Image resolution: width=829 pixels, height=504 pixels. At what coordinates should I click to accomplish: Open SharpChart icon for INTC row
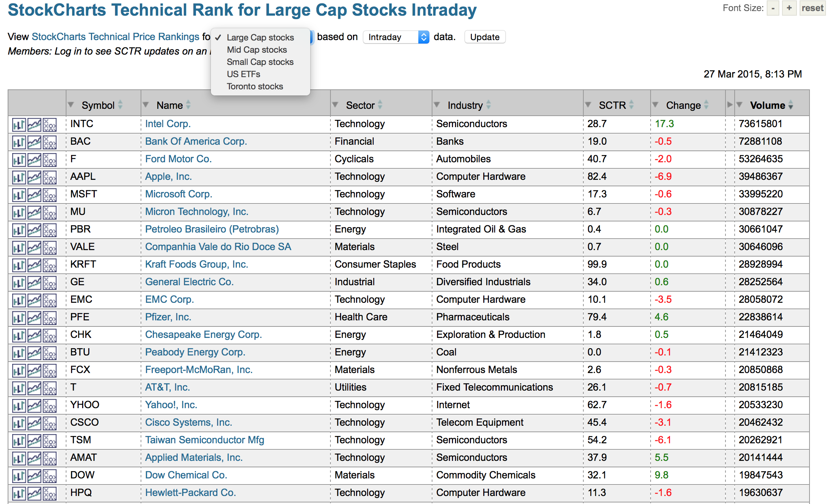click(x=19, y=124)
